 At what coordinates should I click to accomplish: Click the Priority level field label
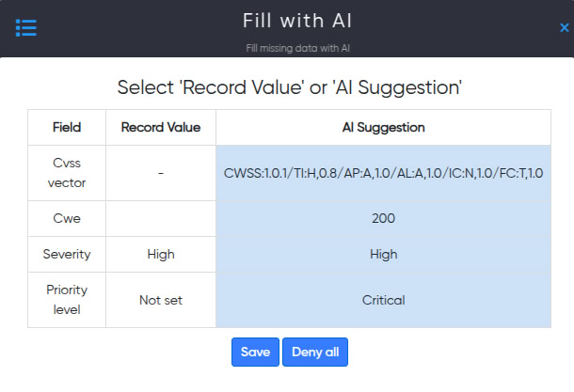pyautogui.click(x=67, y=300)
